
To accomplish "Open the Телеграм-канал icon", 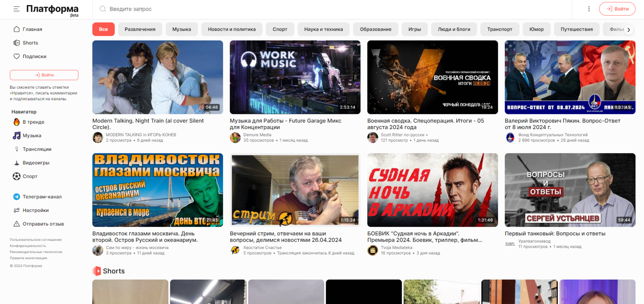I will [16, 197].
